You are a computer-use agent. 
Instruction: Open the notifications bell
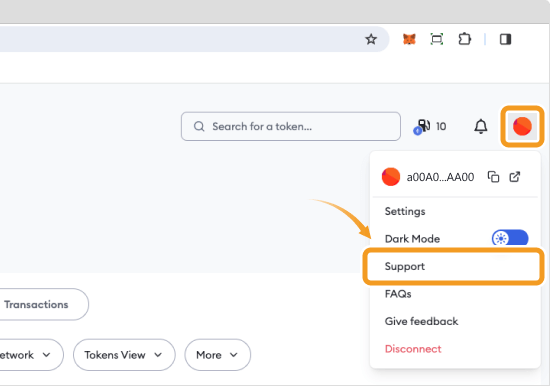(481, 126)
